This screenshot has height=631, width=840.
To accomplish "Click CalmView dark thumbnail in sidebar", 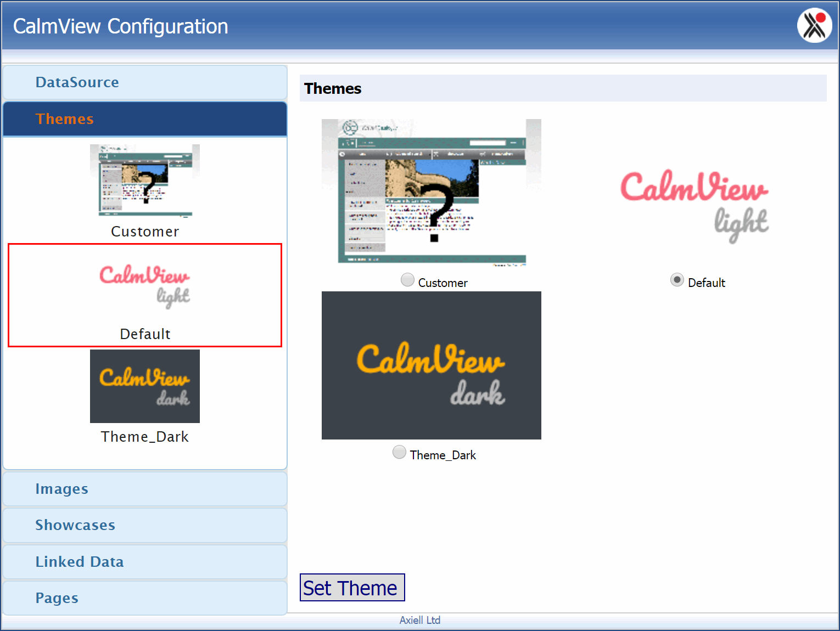I will click(145, 386).
